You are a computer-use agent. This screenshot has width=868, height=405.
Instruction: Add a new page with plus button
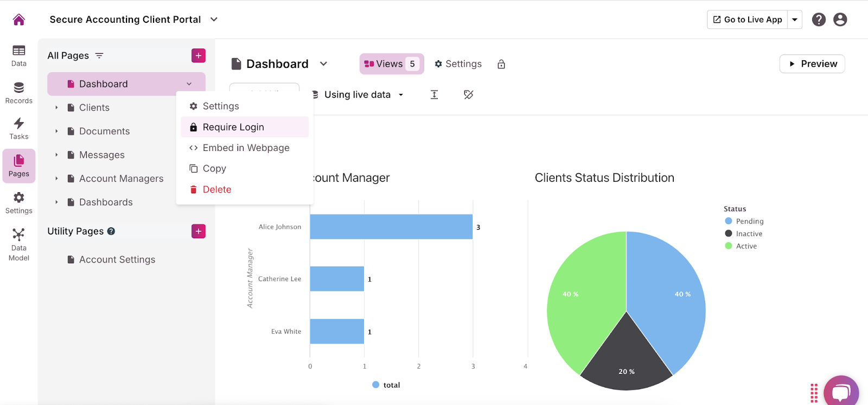(x=199, y=55)
